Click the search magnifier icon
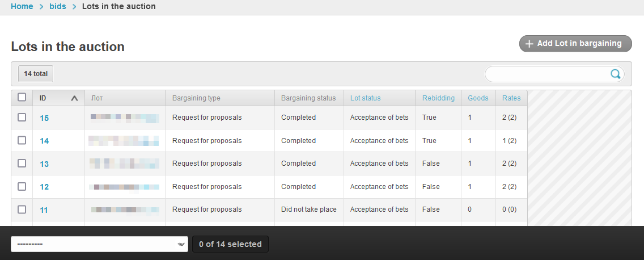644x260 pixels. coord(616,74)
